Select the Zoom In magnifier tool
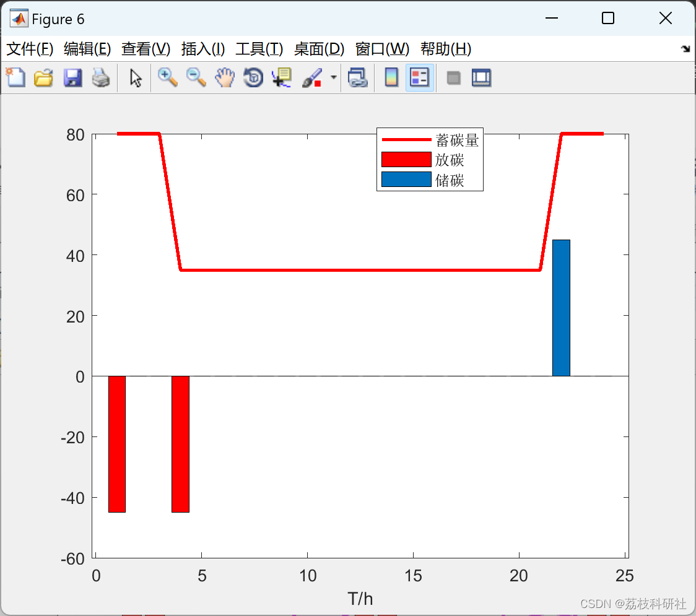 coord(167,77)
